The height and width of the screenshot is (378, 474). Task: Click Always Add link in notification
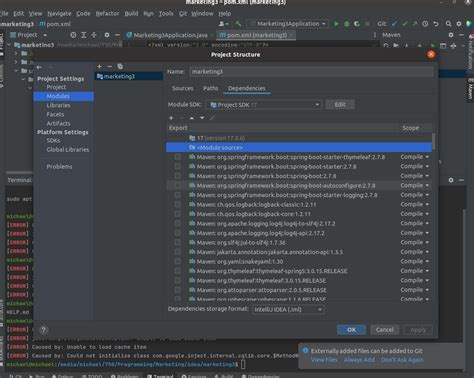(x=359, y=360)
